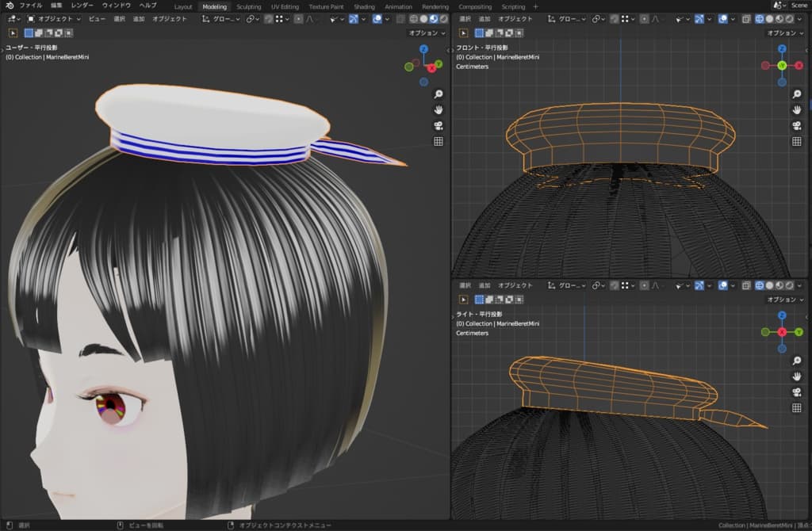Click the green Y axis on the front view gizmo
Viewport: 812px width, 531px height.
coord(781,66)
